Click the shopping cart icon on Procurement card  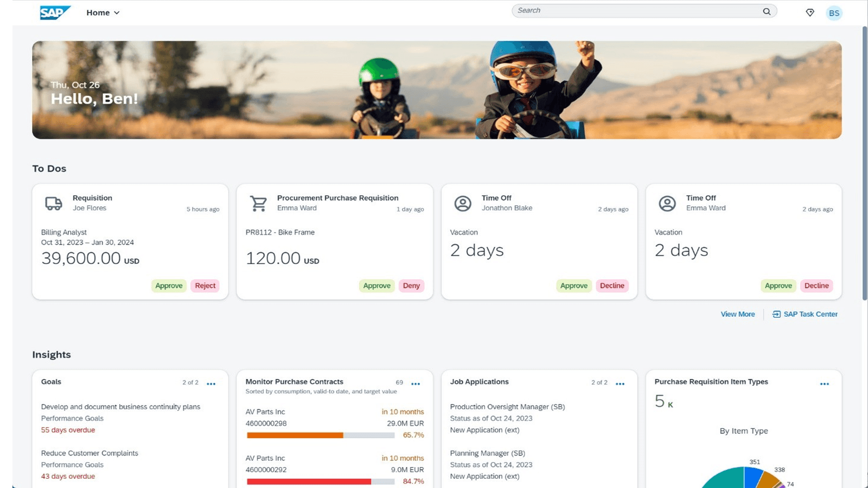(x=258, y=203)
